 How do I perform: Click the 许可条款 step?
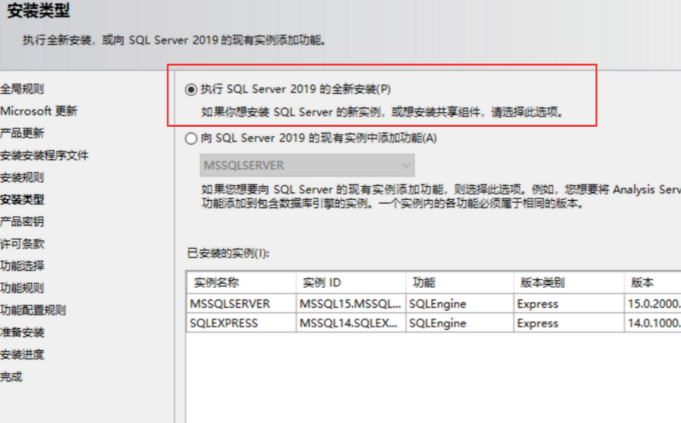(22, 244)
